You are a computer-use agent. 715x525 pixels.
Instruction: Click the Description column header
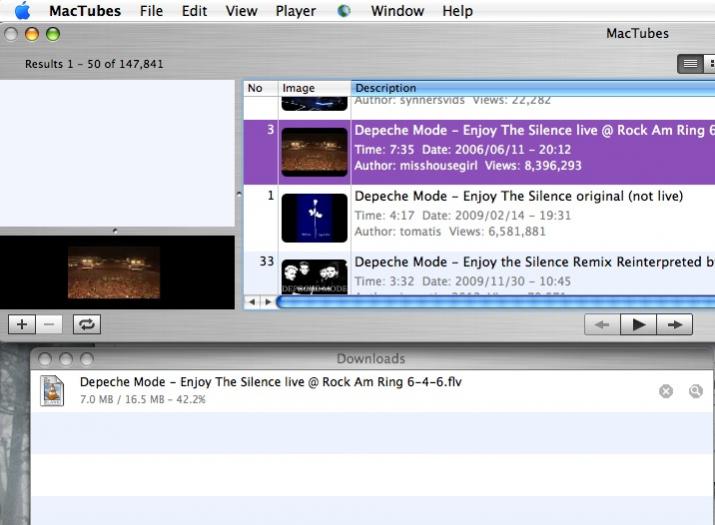(533, 88)
